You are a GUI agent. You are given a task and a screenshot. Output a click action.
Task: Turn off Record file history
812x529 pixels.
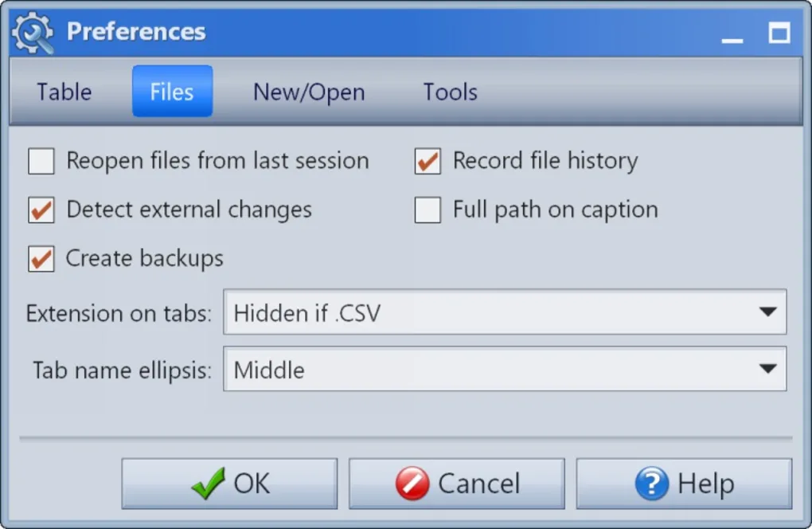(x=427, y=162)
